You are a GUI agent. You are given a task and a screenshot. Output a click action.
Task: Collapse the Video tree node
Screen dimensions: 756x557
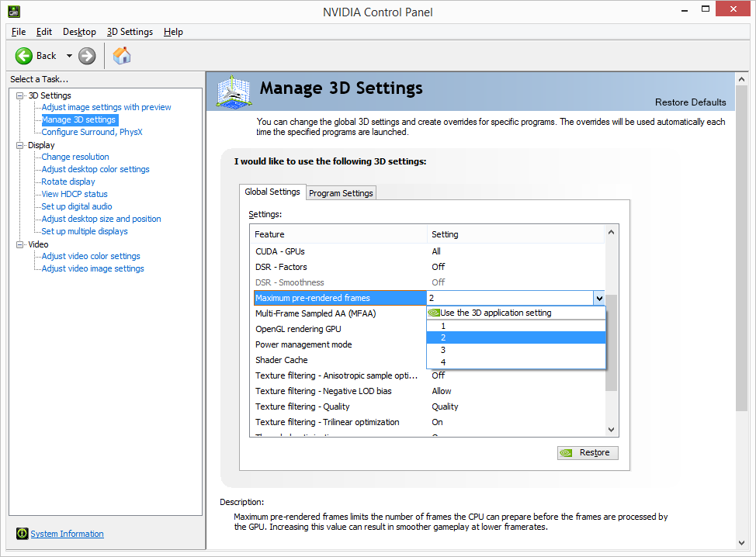coord(20,244)
